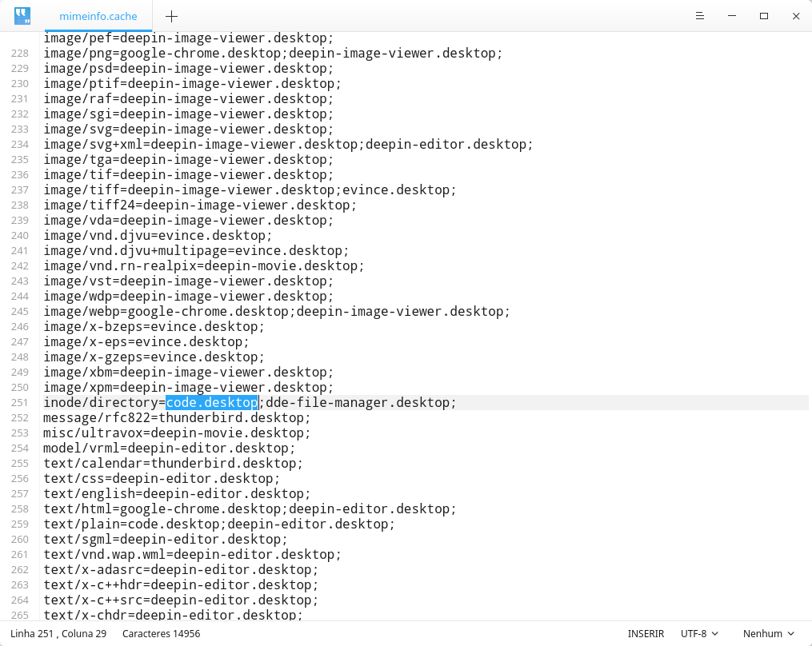Click line number 265 in gutter
The image size is (812, 646).
pos(20,615)
